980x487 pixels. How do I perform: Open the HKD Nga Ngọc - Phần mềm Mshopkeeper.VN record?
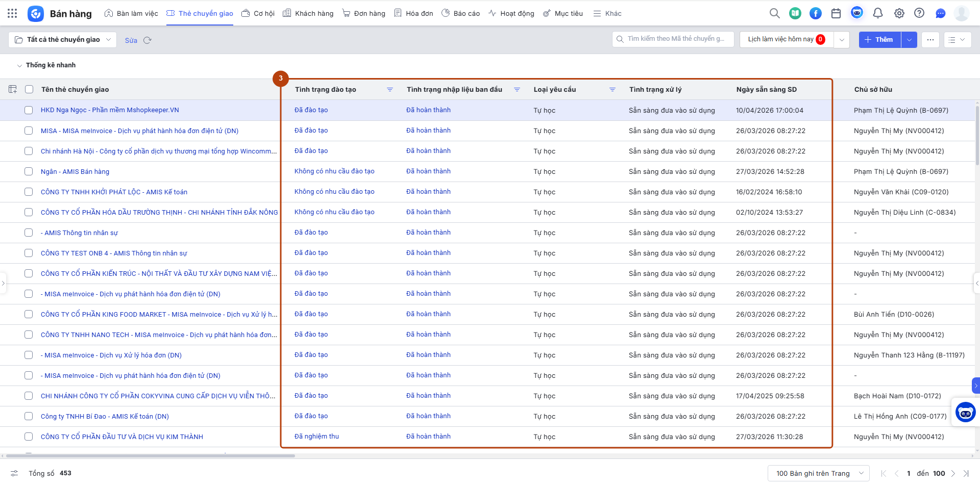click(x=110, y=110)
